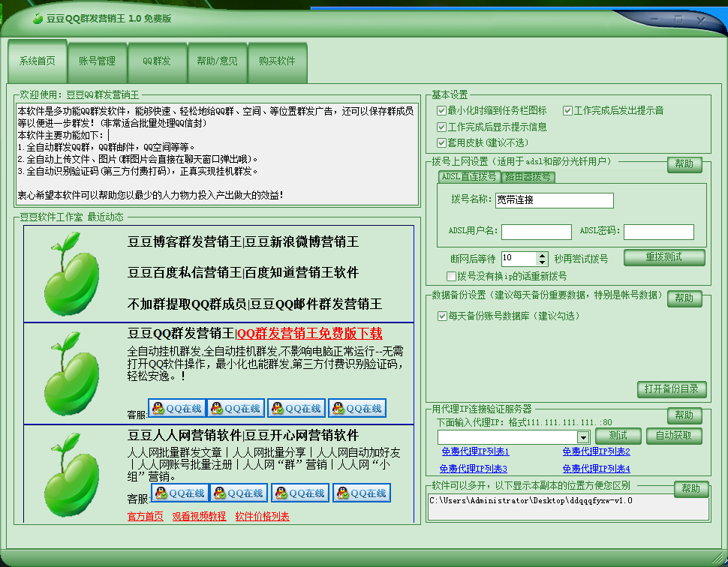The height and width of the screenshot is (567, 728).
Task: Click the green bean logo beside 豆豆博客群发营销王
Action: click(x=72, y=274)
